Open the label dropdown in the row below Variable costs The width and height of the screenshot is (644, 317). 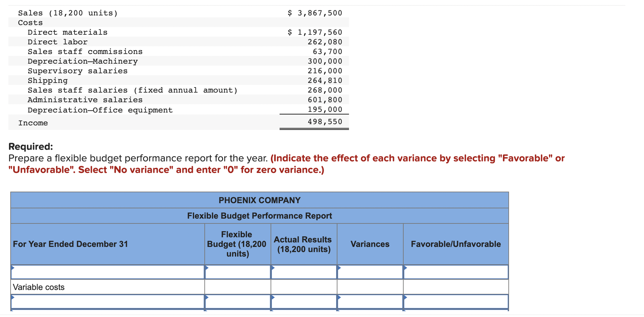pos(108,302)
